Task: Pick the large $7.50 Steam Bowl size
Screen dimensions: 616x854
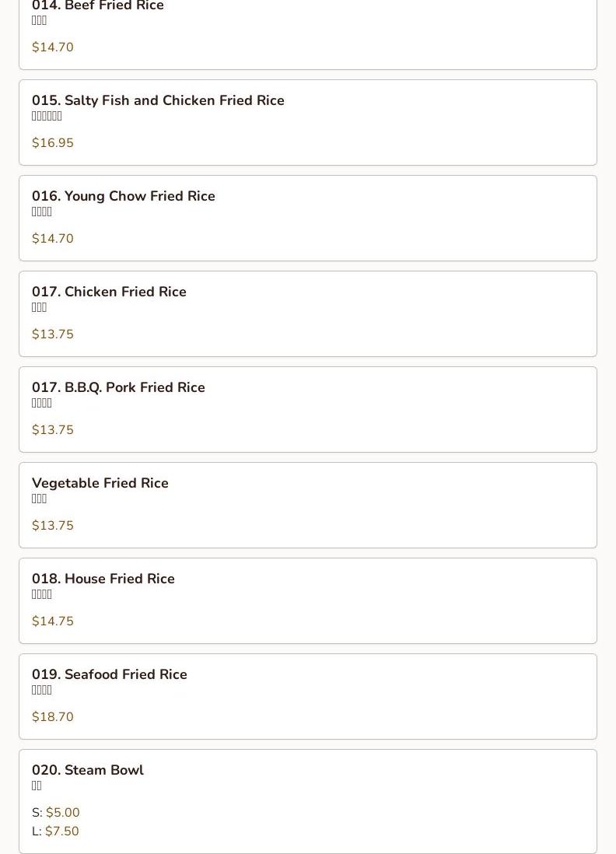Action: [61, 831]
